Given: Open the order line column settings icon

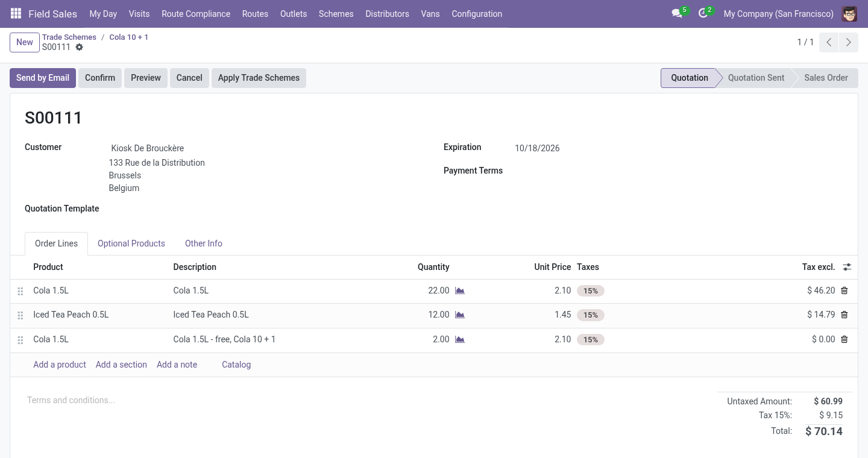Looking at the screenshot, I should click(x=847, y=267).
